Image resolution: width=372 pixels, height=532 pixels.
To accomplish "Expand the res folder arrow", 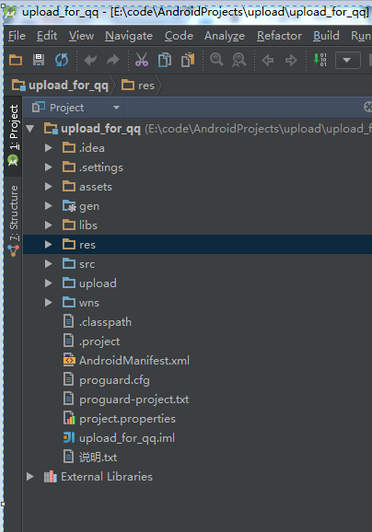I will (x=49, y=245).
